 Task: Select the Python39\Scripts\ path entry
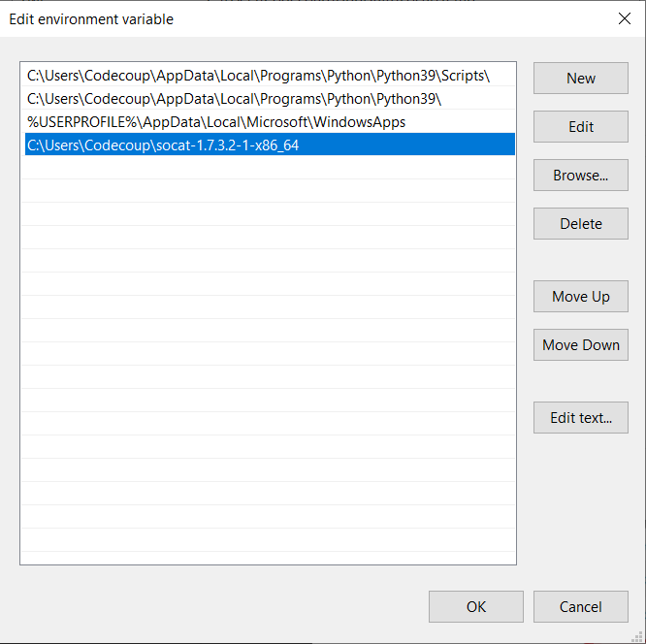[x=258, y=76]
